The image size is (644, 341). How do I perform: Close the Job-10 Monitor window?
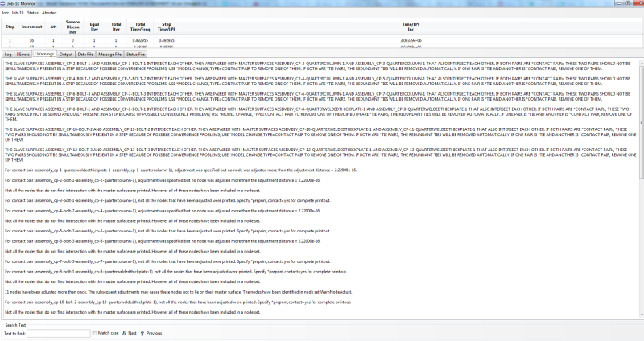pos(637,3)
